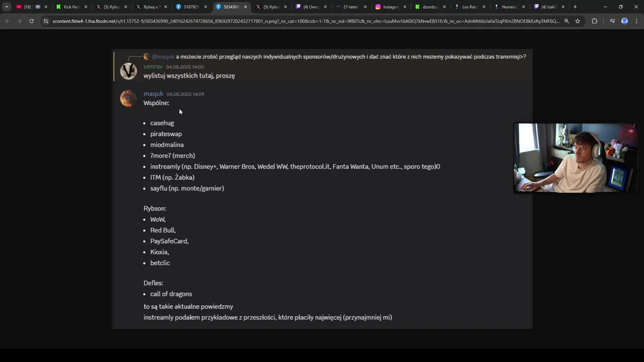Close the Facebook 5187929 tab
The width and height of the screenshot is (644, 362).
pyautogui.click(x=205, y=7)
